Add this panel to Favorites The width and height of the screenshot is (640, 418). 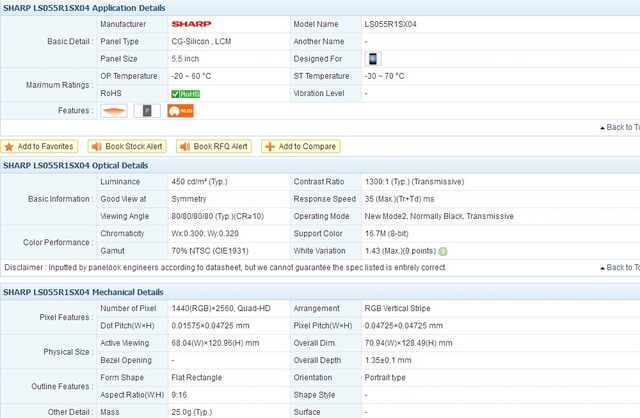pos(39,147)
